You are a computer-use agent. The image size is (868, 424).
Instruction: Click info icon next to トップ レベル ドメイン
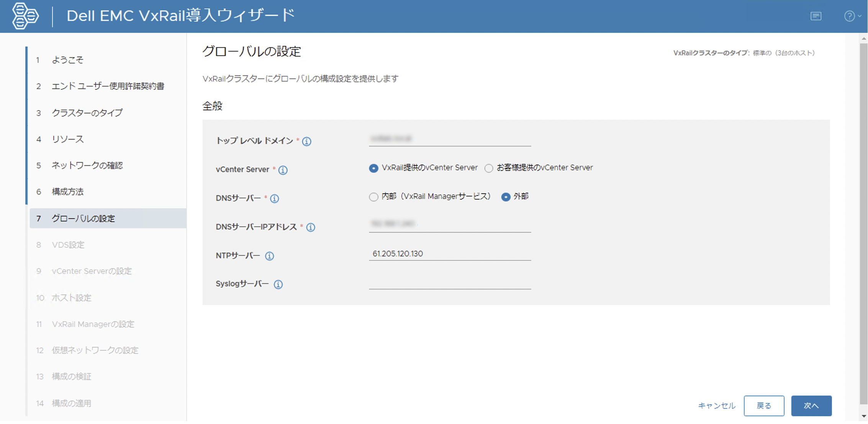tap(306, 141)
